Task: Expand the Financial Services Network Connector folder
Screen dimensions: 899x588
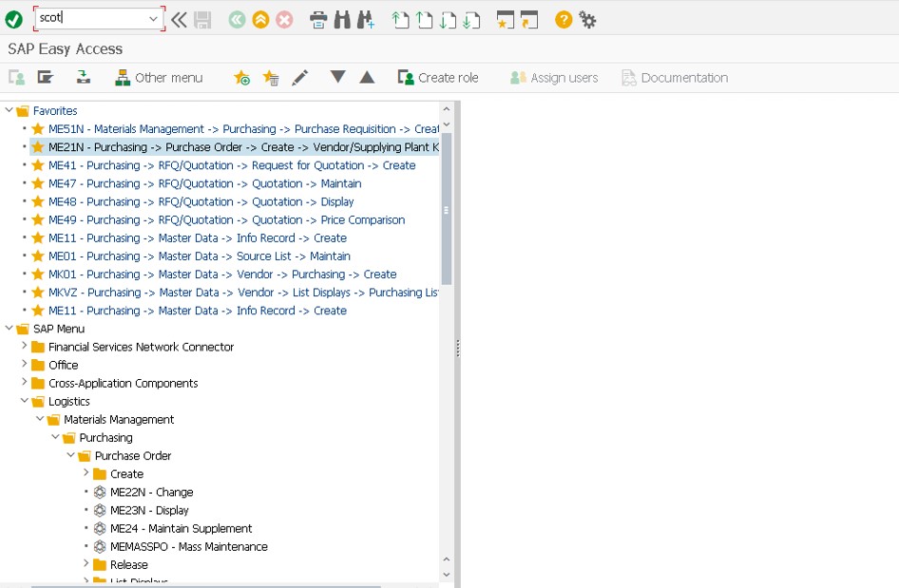Action: coord(24,346)
